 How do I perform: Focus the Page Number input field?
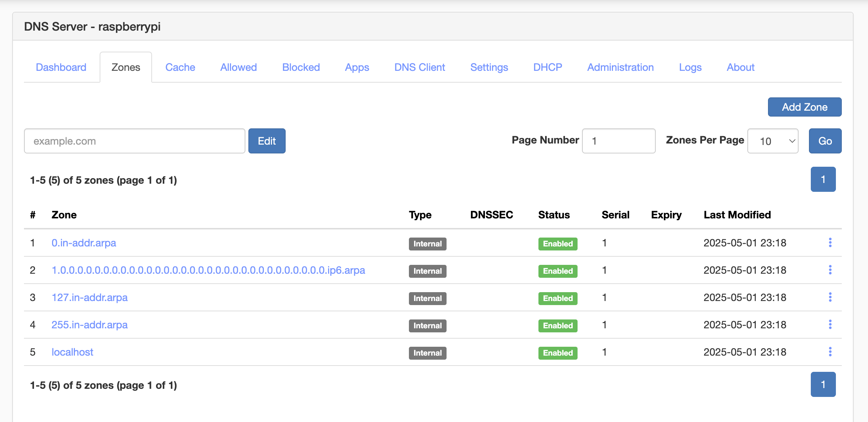(x=619, y=141)
